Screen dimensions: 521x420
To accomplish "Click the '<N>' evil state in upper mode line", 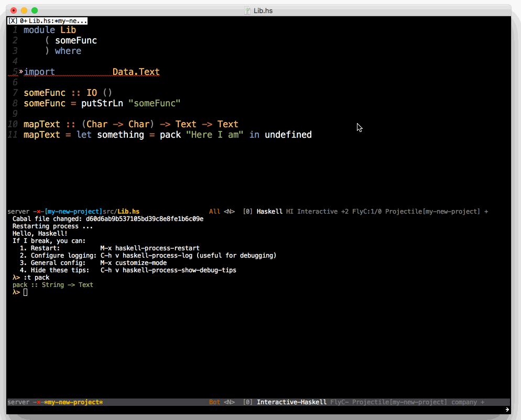I will point(229,212).
